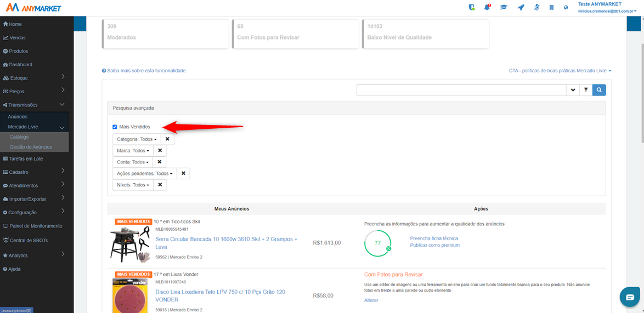Open the notifications bell
The width and height of the screenshot is (644, 313).
[487, 7]
